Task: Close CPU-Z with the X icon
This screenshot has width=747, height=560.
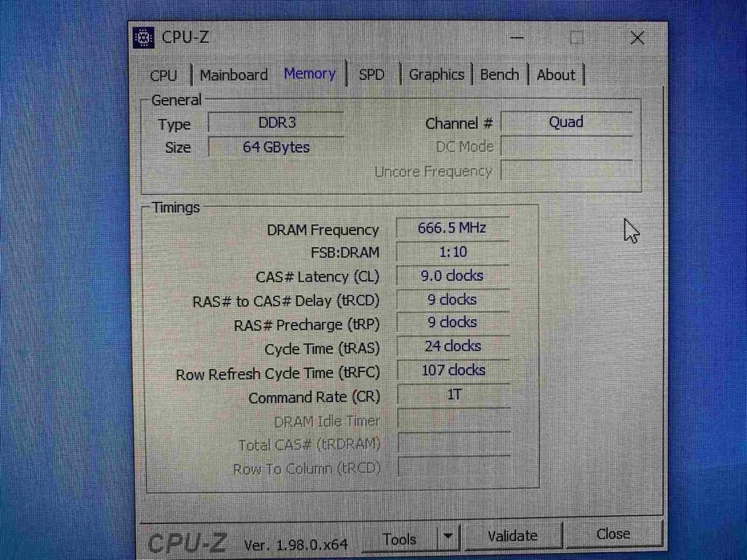Action: point(637,38)
